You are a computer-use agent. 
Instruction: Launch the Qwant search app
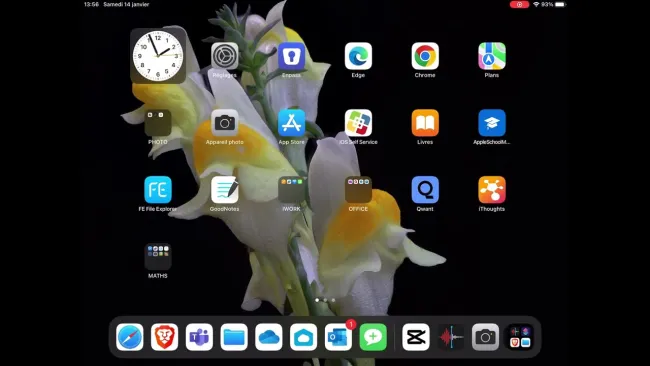coord(425,190)
